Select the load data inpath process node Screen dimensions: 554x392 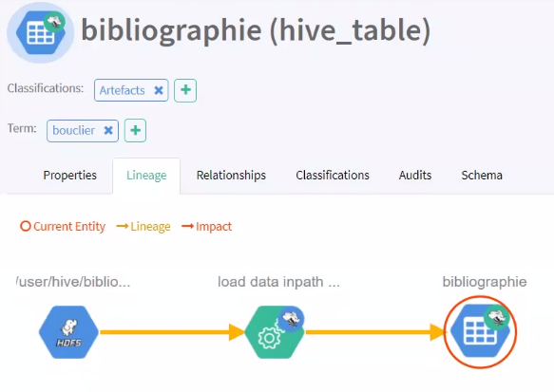(275, 332)
